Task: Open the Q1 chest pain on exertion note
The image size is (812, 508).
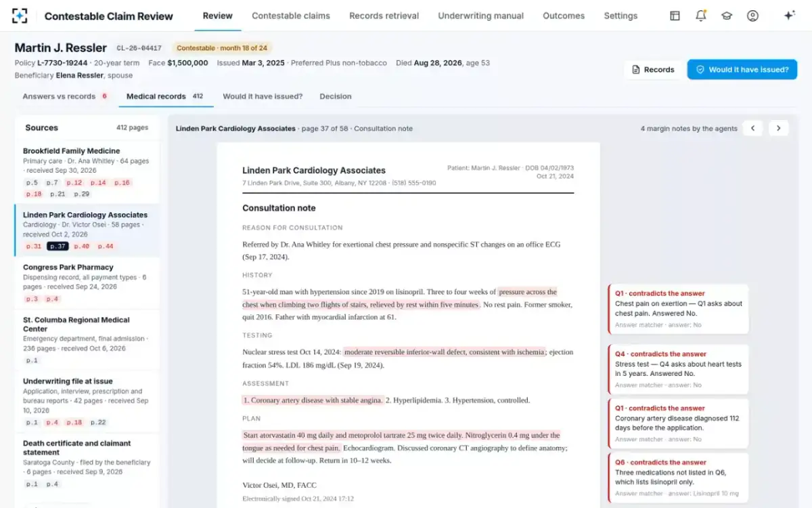Action: [x=679, y=310]
